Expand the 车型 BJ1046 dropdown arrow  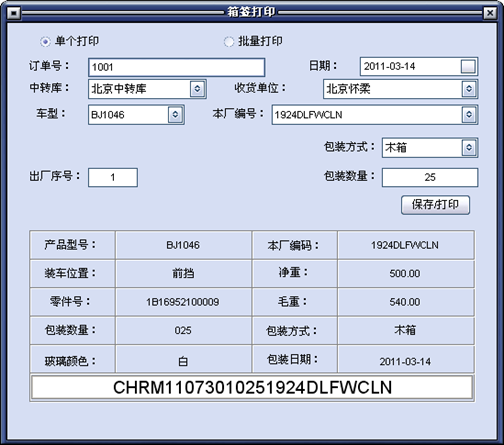175,115
